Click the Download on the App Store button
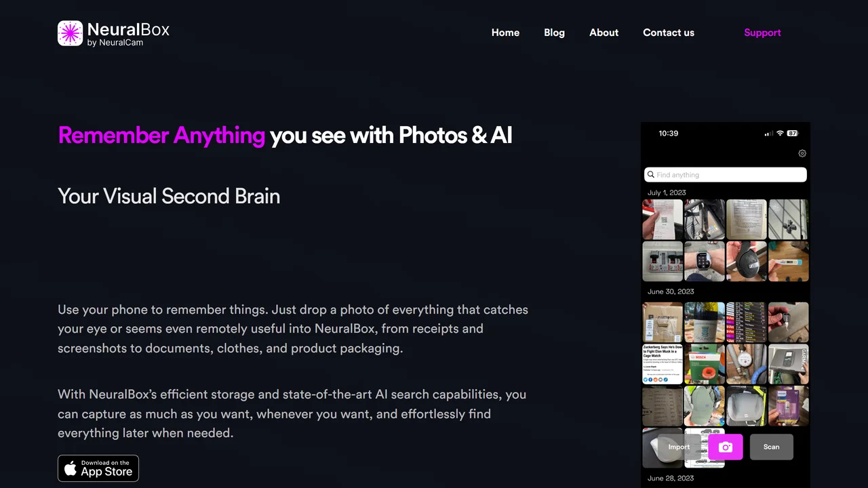 click(x=98, y=468)
